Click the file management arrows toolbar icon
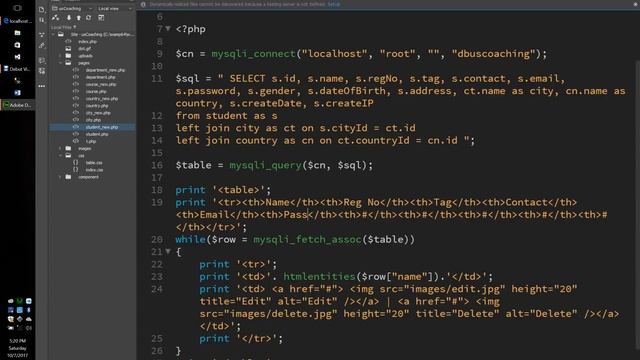 click(x=42, y=20)
